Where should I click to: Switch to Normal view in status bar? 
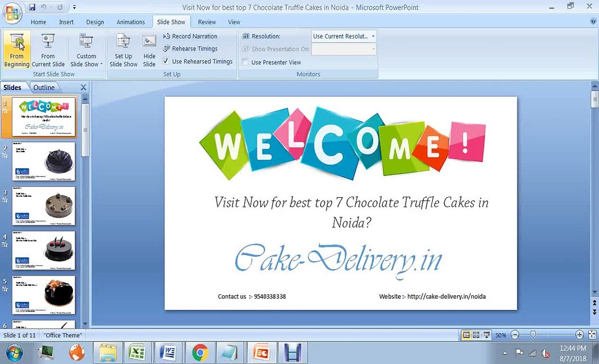466,335
